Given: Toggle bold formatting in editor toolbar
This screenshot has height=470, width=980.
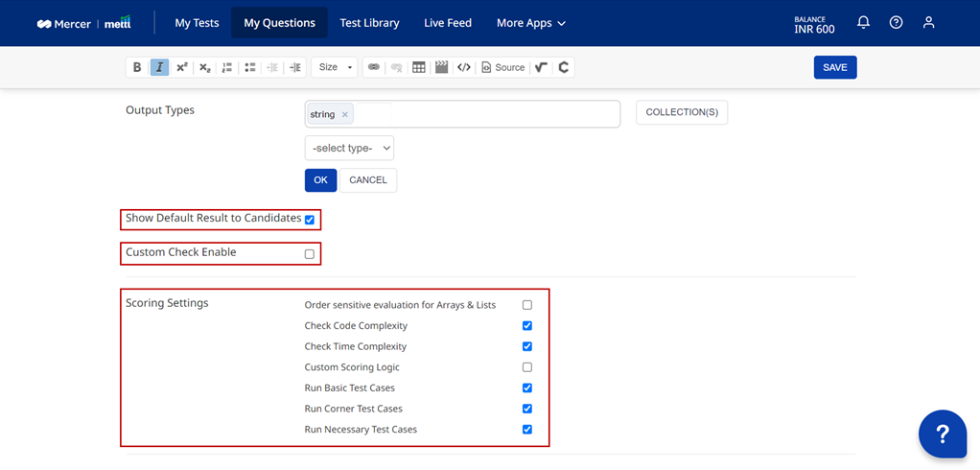Looking at the screenshot, I should pos(137,67).
